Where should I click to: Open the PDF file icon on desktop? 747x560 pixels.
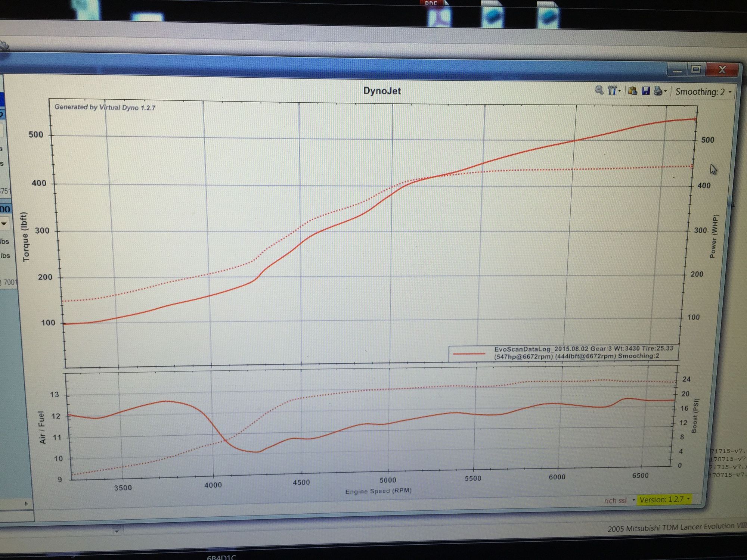(439, 15)
